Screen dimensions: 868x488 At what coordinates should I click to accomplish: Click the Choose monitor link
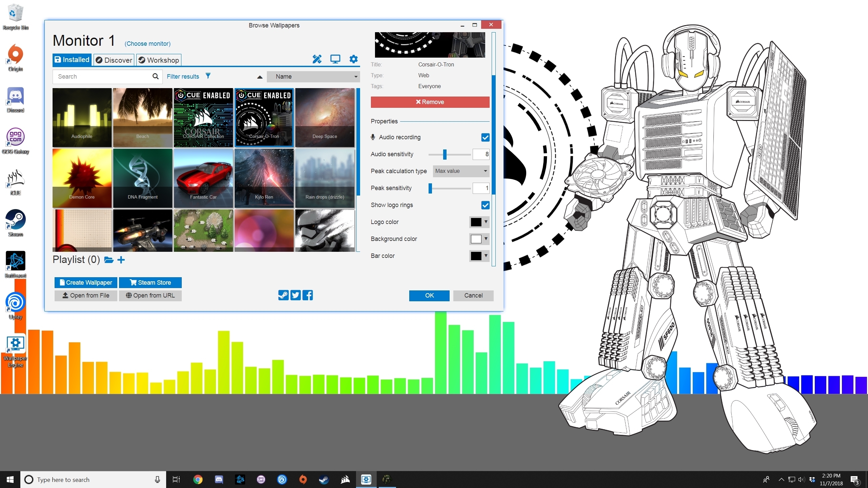point(147,44)
